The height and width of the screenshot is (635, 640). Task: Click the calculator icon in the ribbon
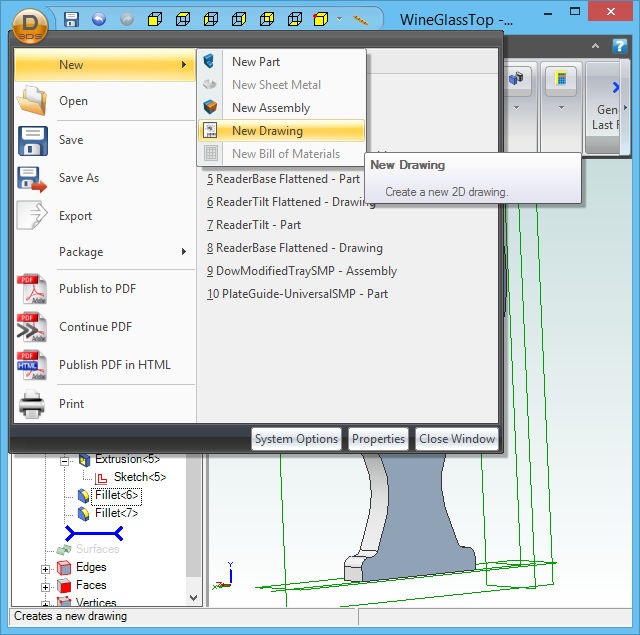[x=561, y=78]
